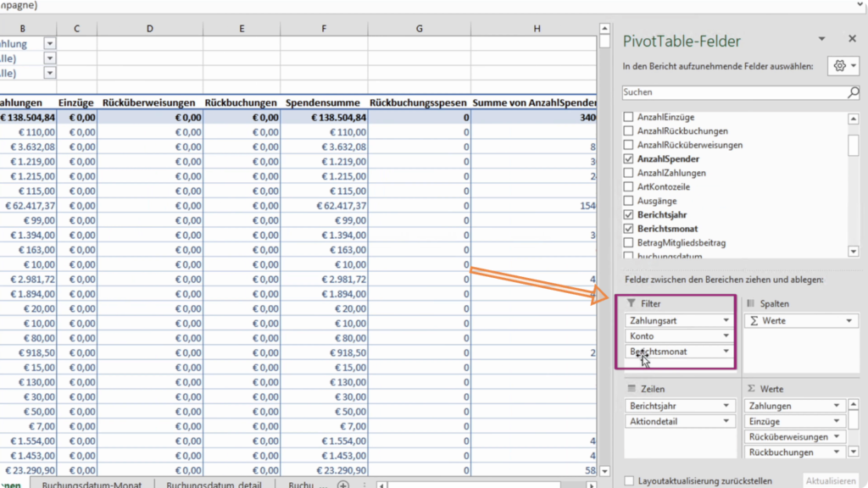Select Spendensumme cell € 62.417,37
The width and height of the screenshot is (868, 488).
point(324,205)
